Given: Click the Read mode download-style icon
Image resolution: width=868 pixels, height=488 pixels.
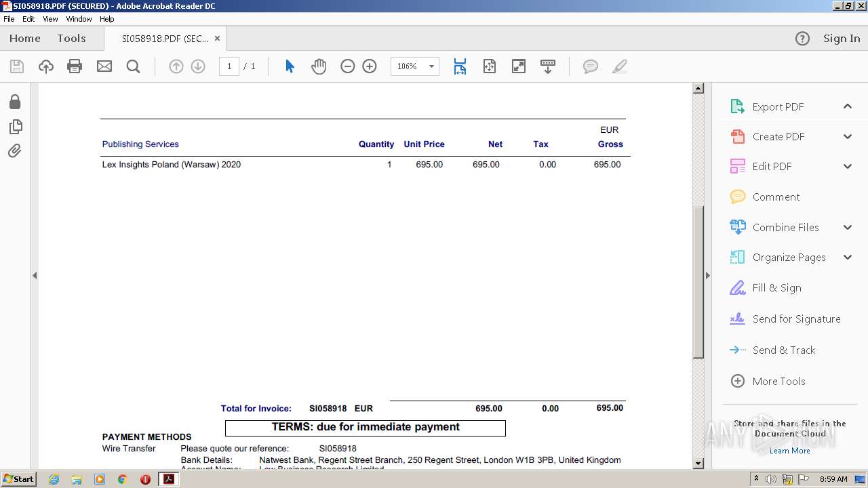Looking at the screenshot, I should click(x=548, y=66).
